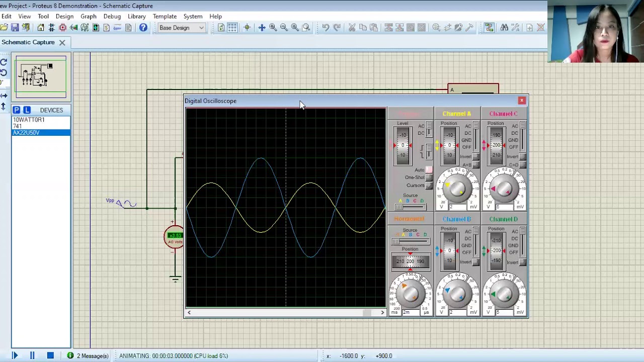Image resolution: width=644 pixels, height=362 pixels.
Task: Toggle the A+B button on Channel A
Action: [x=476, y=164]
